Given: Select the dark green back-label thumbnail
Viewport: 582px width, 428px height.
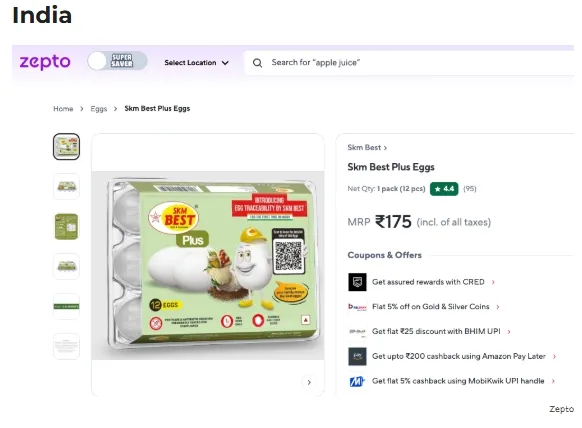Looking at the screenshot, I should click(66, 226).
